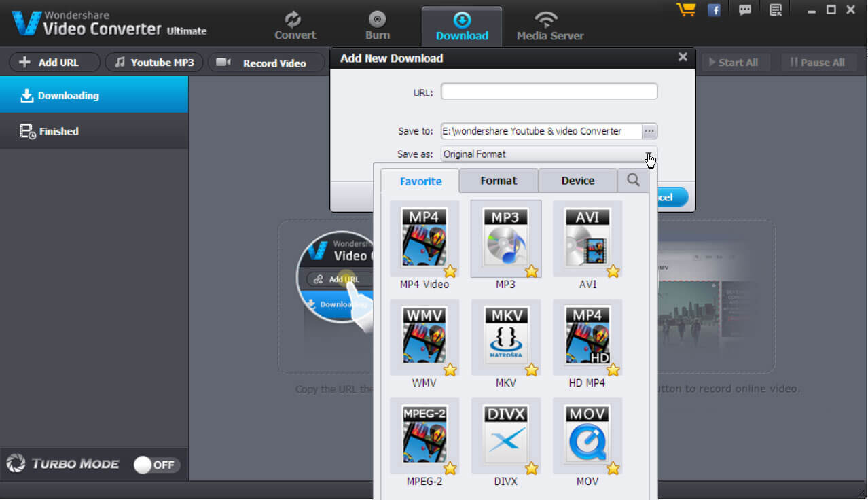Click Start All downloads
The width and height of the screenshot is (868, 500).
735,62
